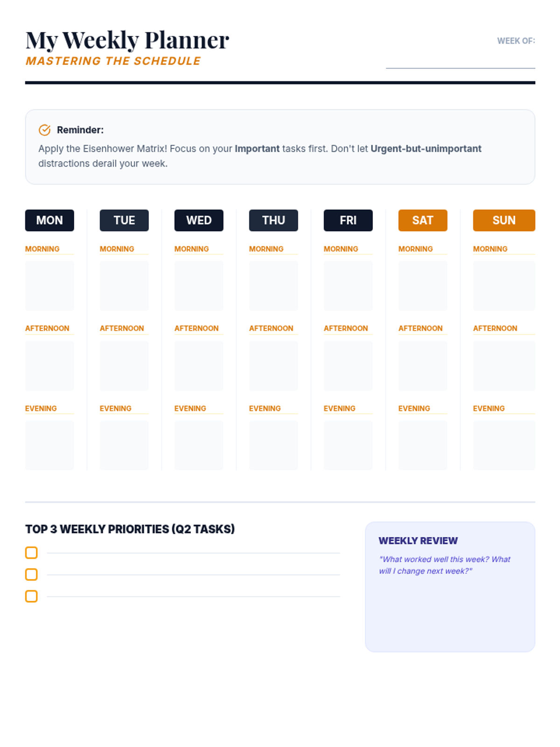This screenshot has height=747, width=560.
Task: Click the My Weekly Planner title
Action: pyautogui.click(x=127, y=40)
